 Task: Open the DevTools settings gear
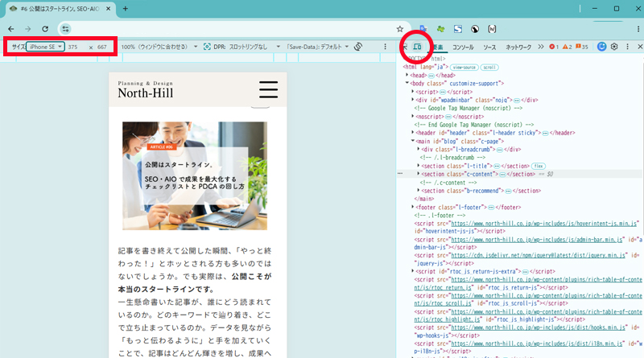[x=614, y=47]
